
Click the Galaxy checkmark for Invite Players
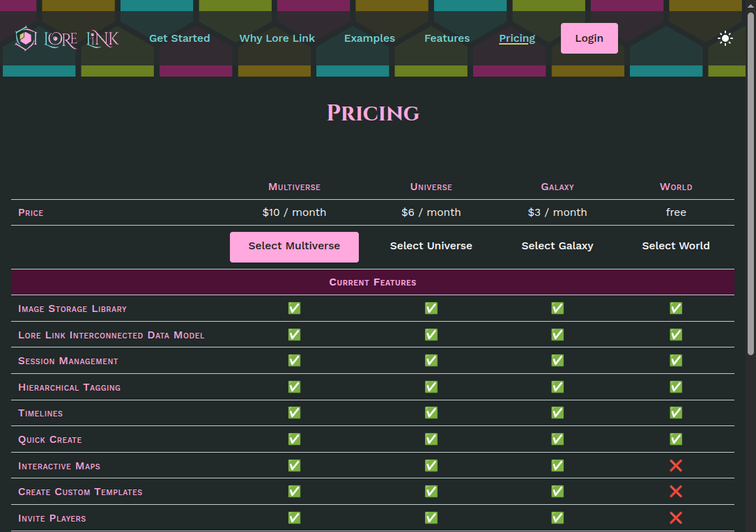pos(557,517)
